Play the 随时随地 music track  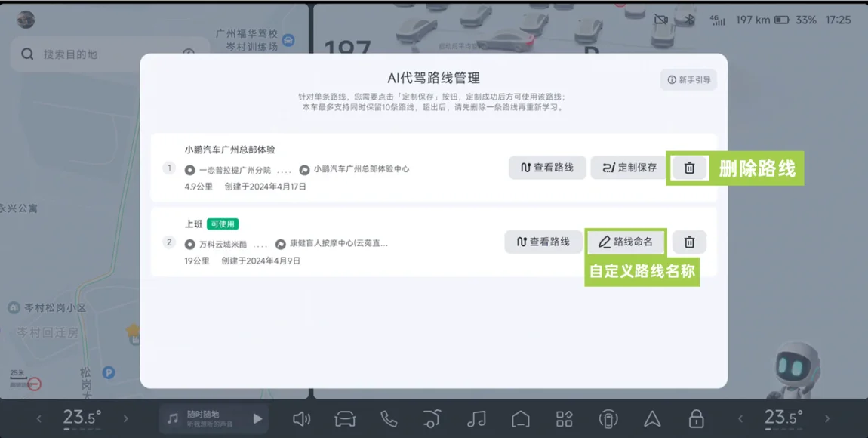point(257,418)
